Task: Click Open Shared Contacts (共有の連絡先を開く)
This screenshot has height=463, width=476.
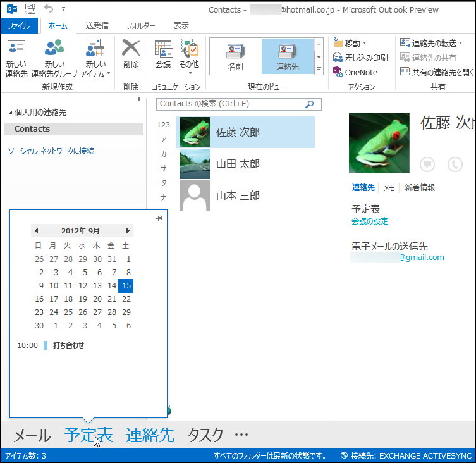Action: pyautogui.click(x=437, y=72)
